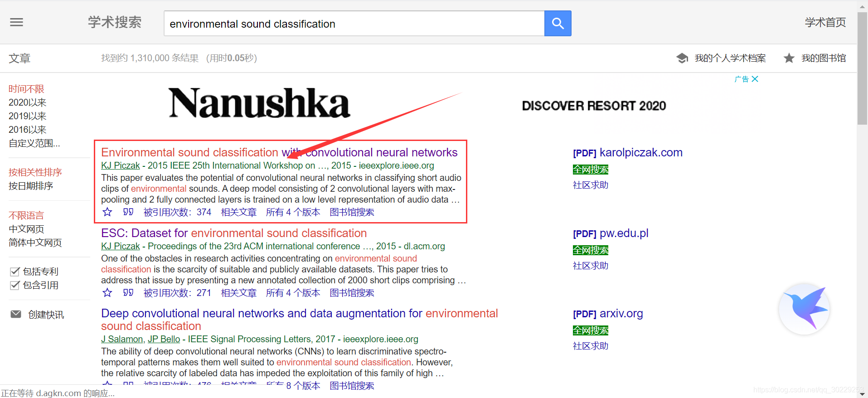Click 社区求助 under pw.edu.pl

pyautogui.click(x=591, y=266)
